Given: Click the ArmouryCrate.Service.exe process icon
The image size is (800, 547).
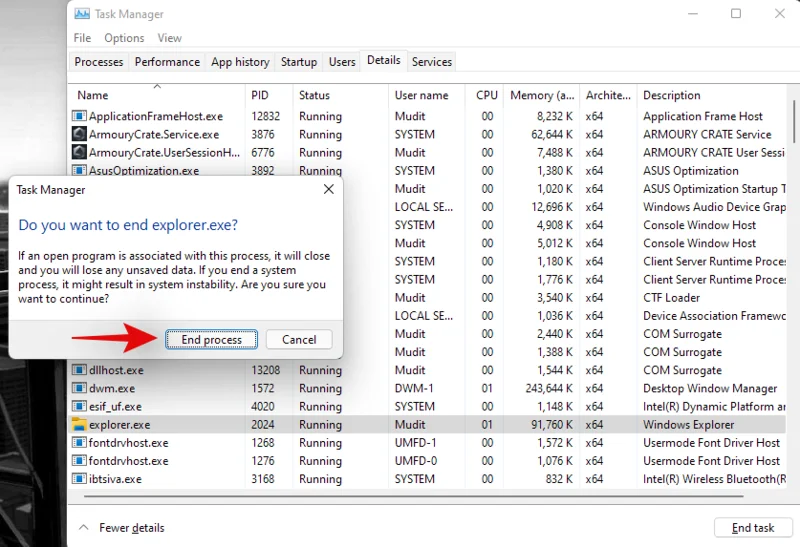Looking at the screenshot, I should [x=79, y=134].
